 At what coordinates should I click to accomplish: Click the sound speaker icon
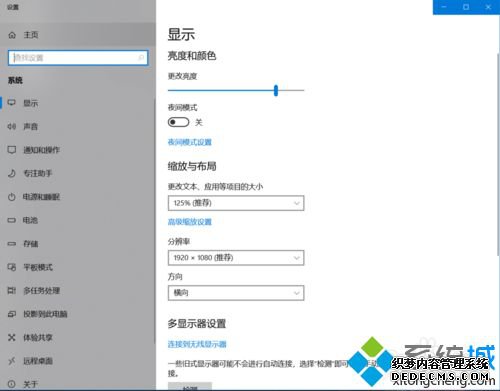(x=12, y=126)
